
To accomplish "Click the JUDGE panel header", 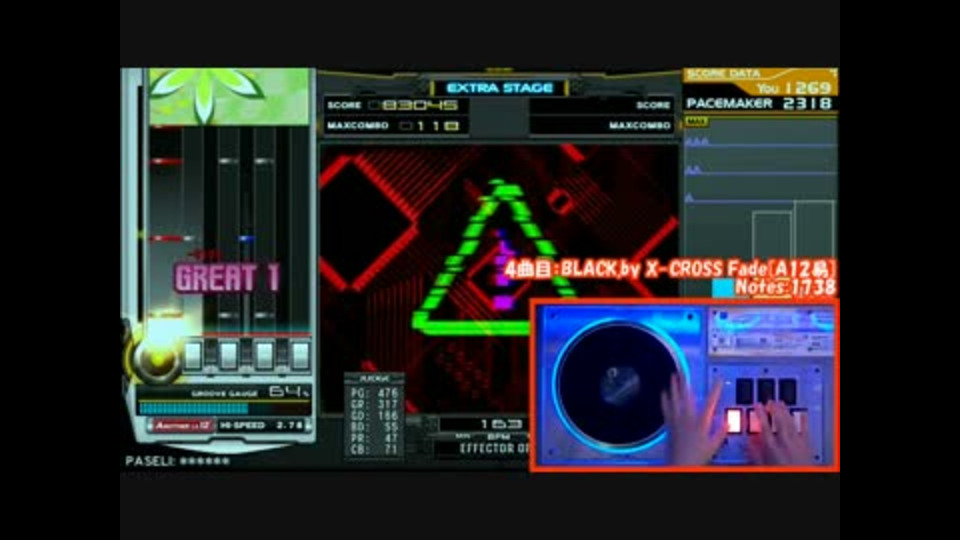I will (374, 379).
